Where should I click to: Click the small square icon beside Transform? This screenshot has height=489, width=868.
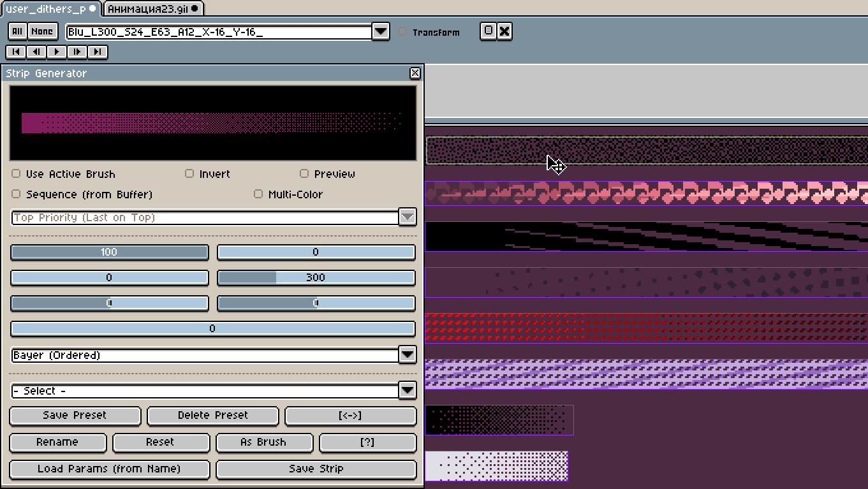click(488, 31)
